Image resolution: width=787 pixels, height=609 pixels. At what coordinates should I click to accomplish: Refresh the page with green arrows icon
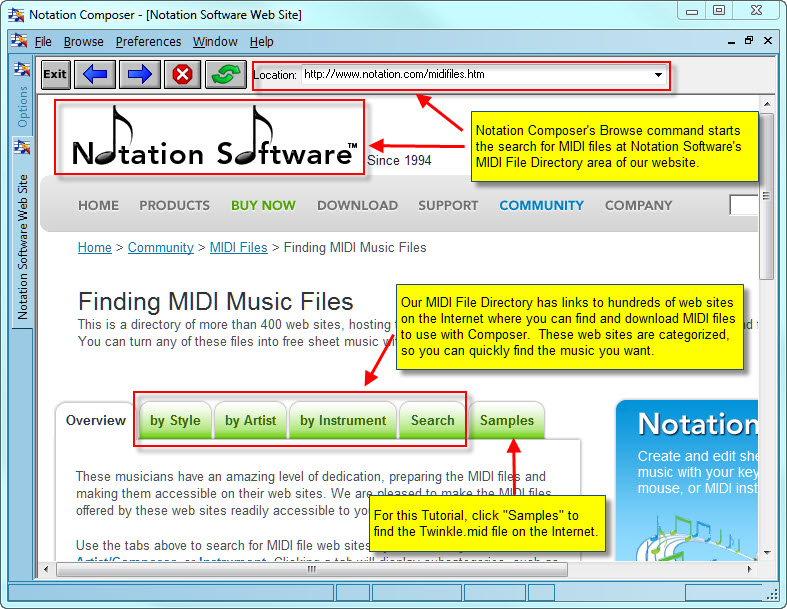pos(225,74)
